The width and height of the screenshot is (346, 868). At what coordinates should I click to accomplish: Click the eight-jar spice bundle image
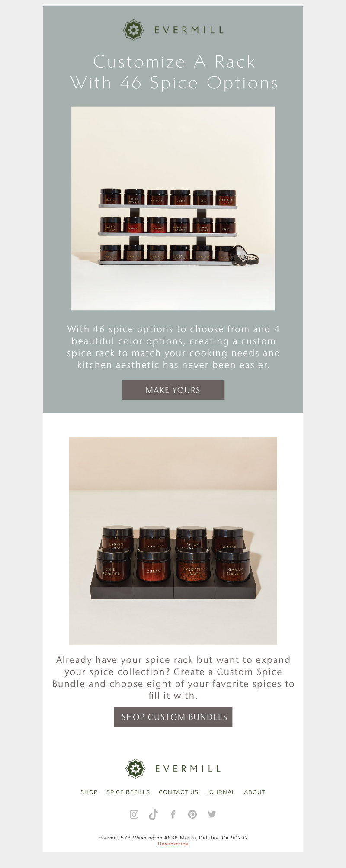tap(173, 541)
